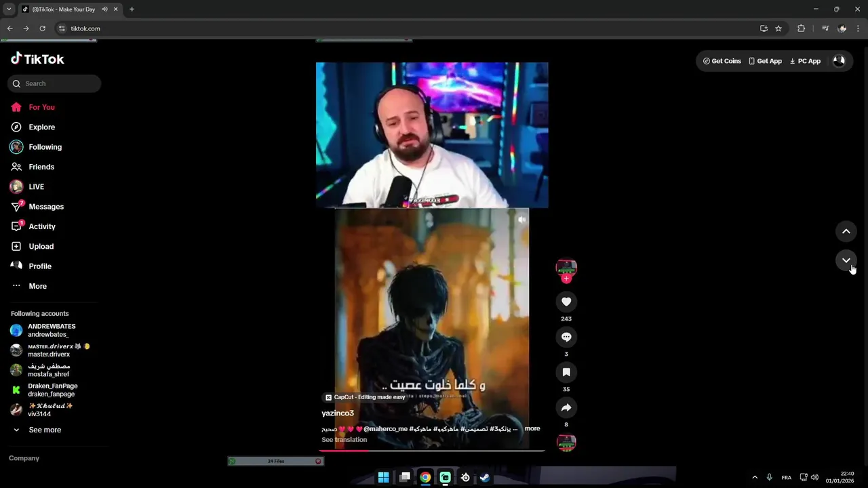Click See translation under caption
Image resolution: width=868 pixels, height=488 pixels.
[x=344, y=439]
